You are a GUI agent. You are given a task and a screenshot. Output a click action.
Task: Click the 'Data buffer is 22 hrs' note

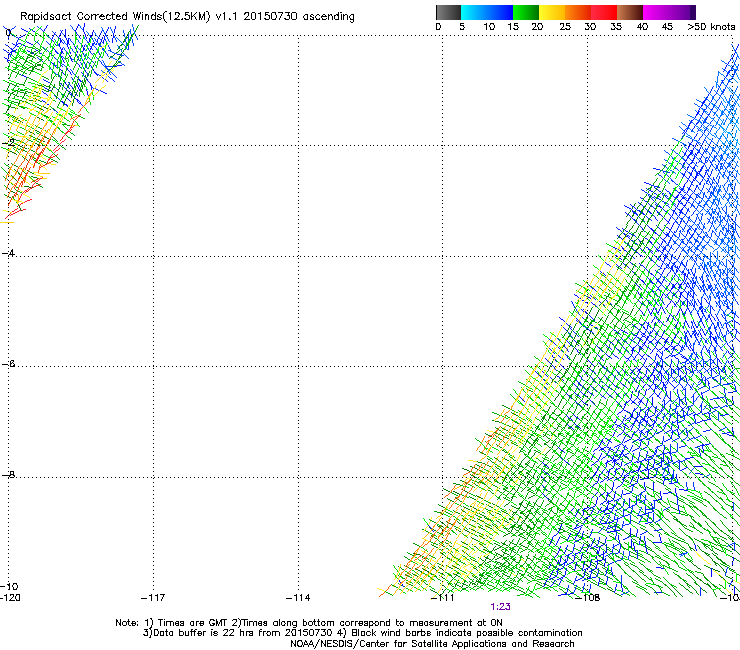pyautogui.click(x=239, y=633)
